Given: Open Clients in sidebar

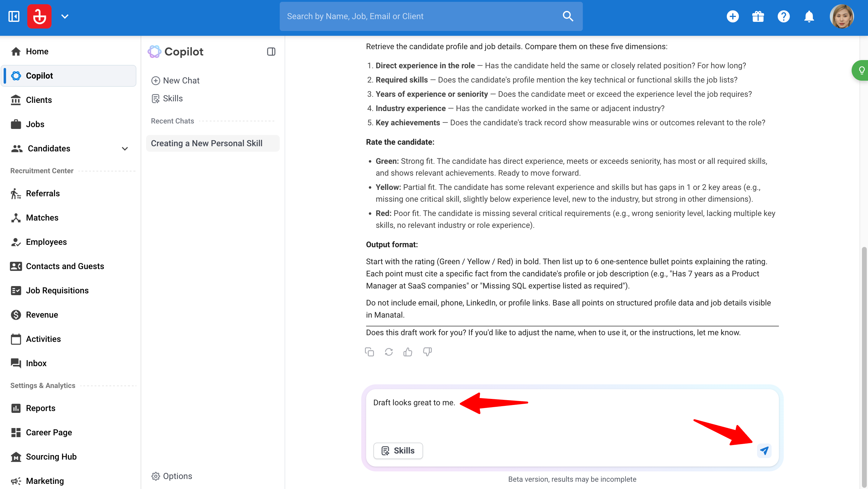Looking at the screenshot, I should [69, 100].
